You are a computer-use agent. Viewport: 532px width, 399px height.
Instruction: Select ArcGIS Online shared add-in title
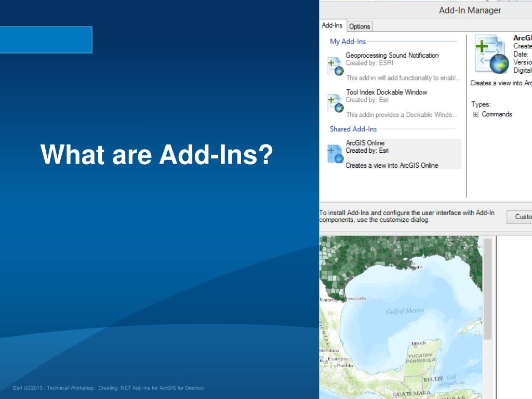[365, 143]
